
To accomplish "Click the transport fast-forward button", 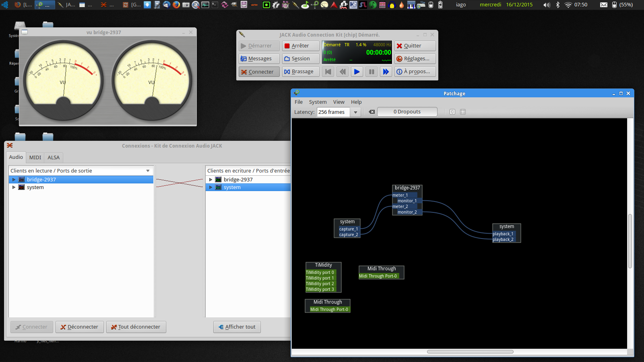I will pyautogui.click(x=386, y=72).
